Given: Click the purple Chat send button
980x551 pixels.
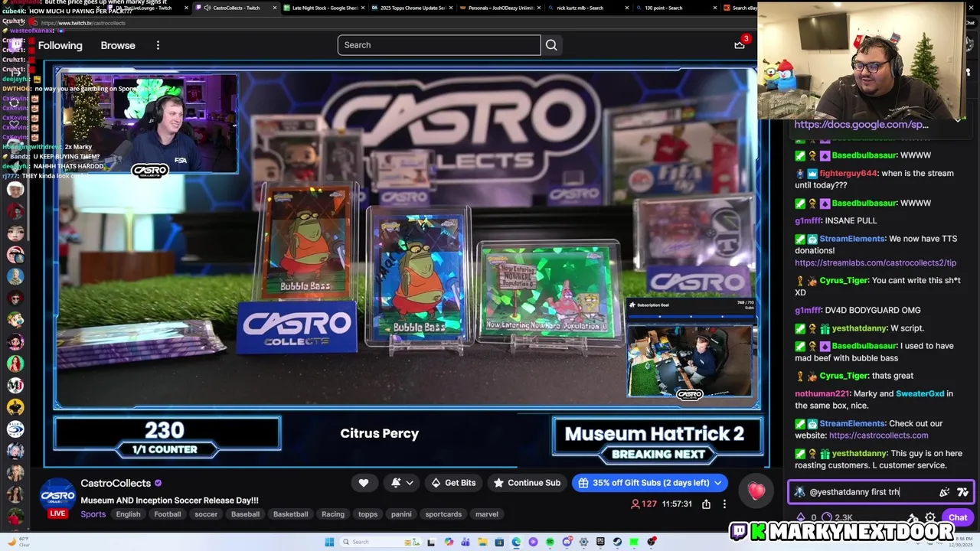Looking at the screenshot, I should tap(958, 517).
